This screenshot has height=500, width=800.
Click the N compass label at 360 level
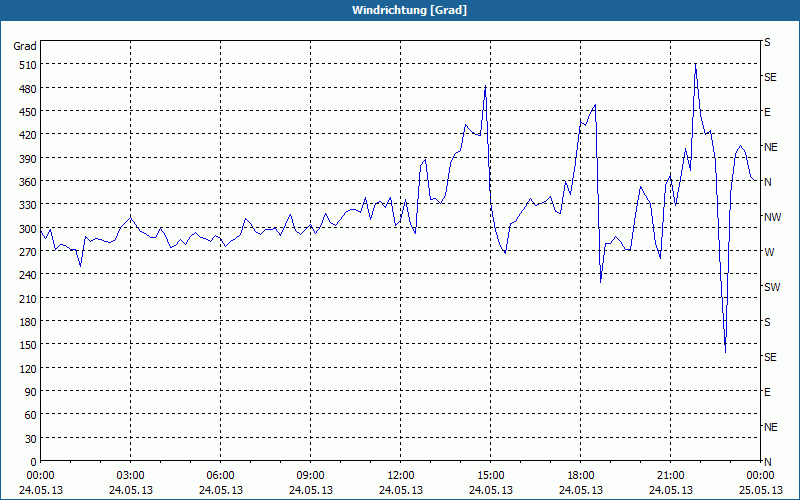(x=768, y=182)
